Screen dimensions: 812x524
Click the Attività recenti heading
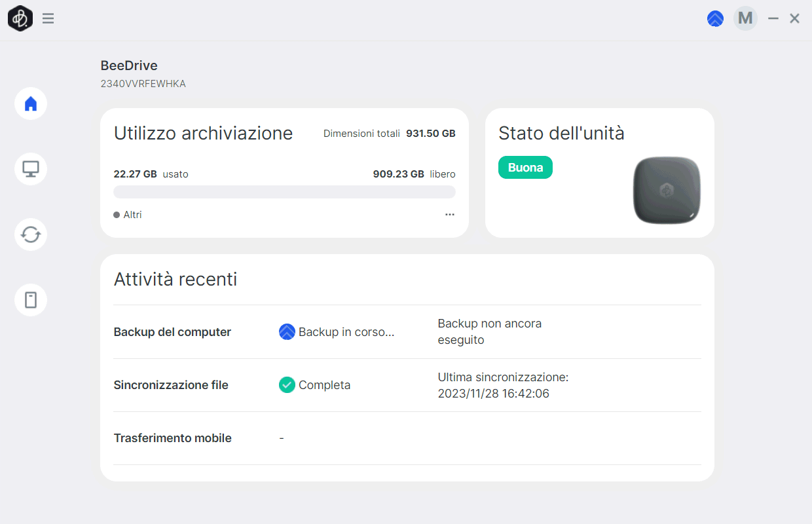175,280
